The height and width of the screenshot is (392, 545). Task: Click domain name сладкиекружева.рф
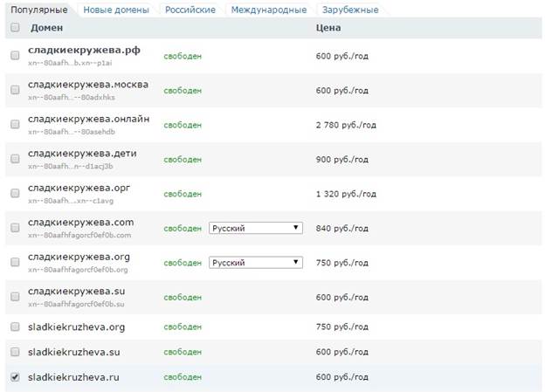84,50
